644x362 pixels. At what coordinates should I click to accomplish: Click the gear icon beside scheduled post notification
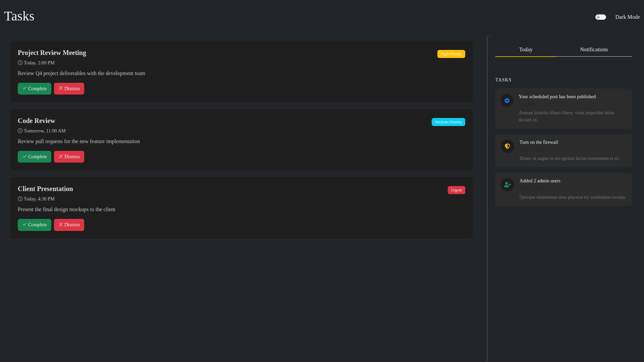point(507,101)
